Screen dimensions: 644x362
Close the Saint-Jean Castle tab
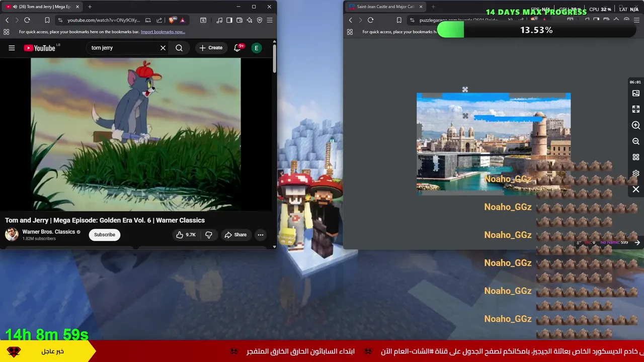(x=421, y=7)
